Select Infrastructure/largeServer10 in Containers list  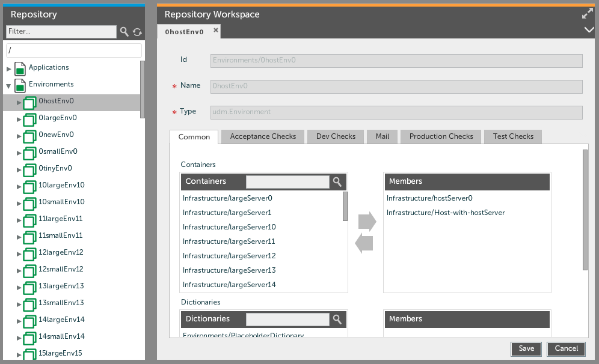point(229,227)
